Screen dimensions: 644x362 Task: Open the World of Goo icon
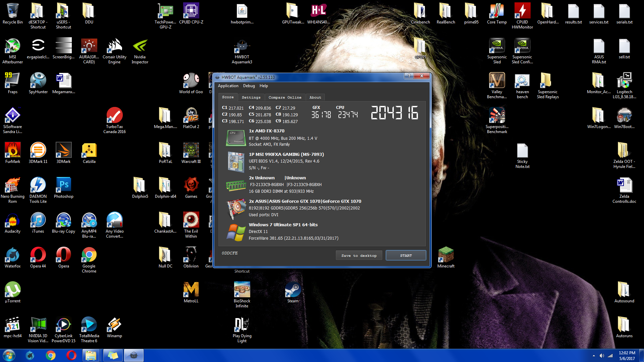(191, 83)
